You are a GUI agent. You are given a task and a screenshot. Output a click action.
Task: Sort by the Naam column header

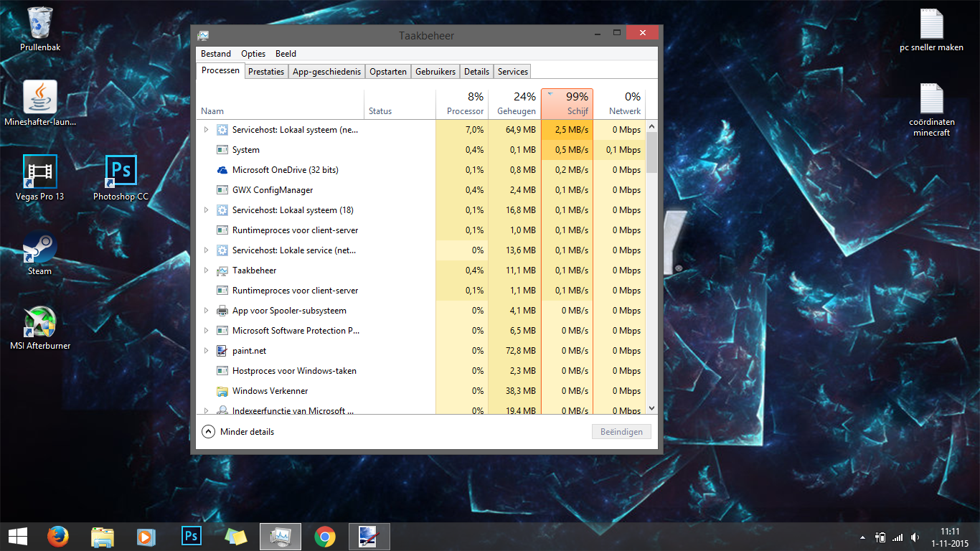(x=281, y=104)
